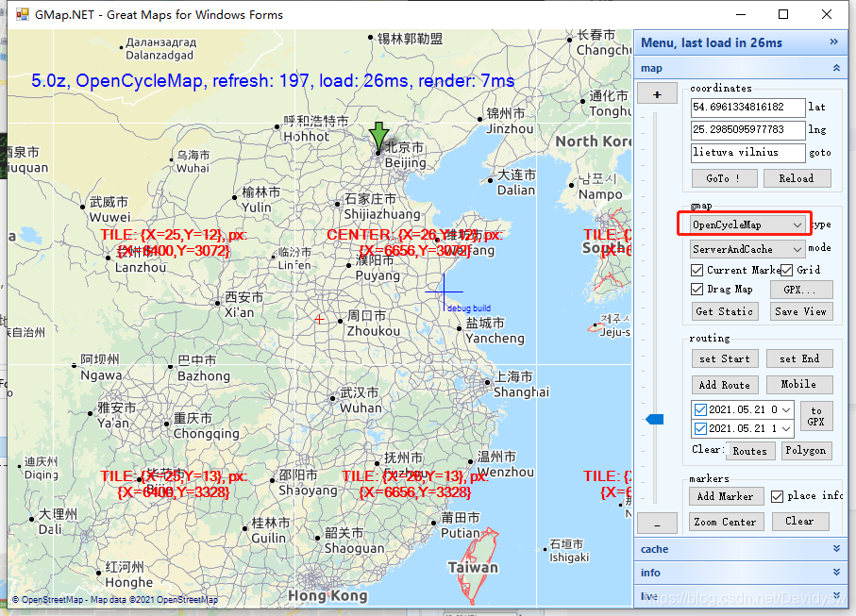Click the Save View button
856x616 pixels.
click(801, 311)
